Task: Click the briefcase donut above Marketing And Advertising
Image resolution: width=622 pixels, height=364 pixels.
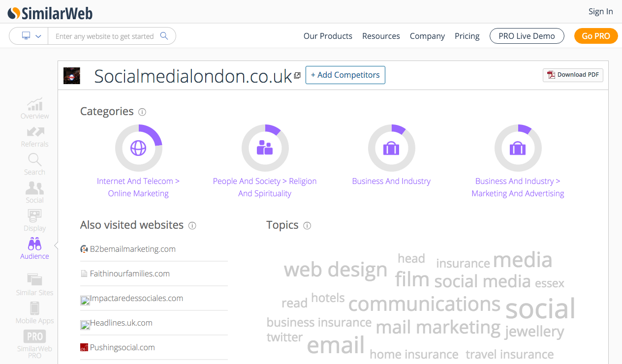Action: click(x=518, y=148)
